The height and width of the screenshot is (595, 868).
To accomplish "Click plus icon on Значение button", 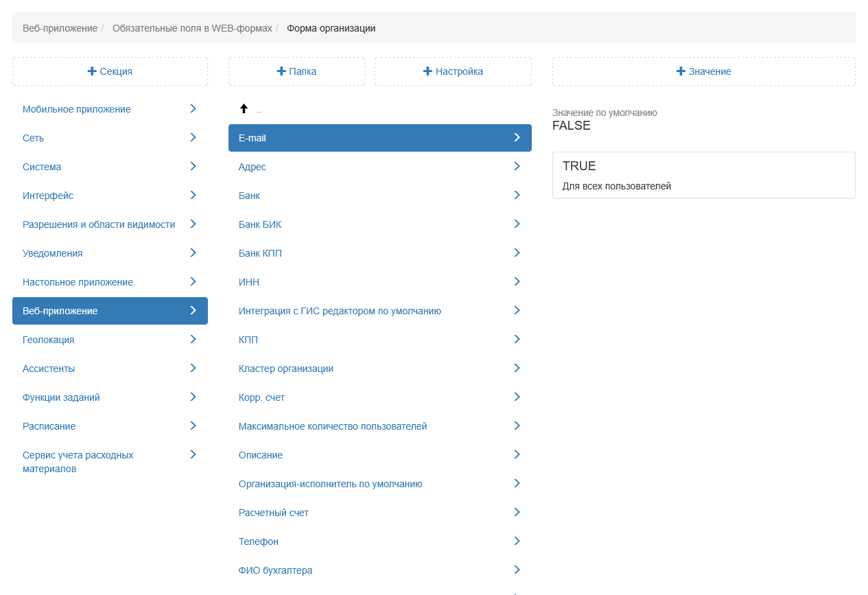I will (x=681, y=71).
